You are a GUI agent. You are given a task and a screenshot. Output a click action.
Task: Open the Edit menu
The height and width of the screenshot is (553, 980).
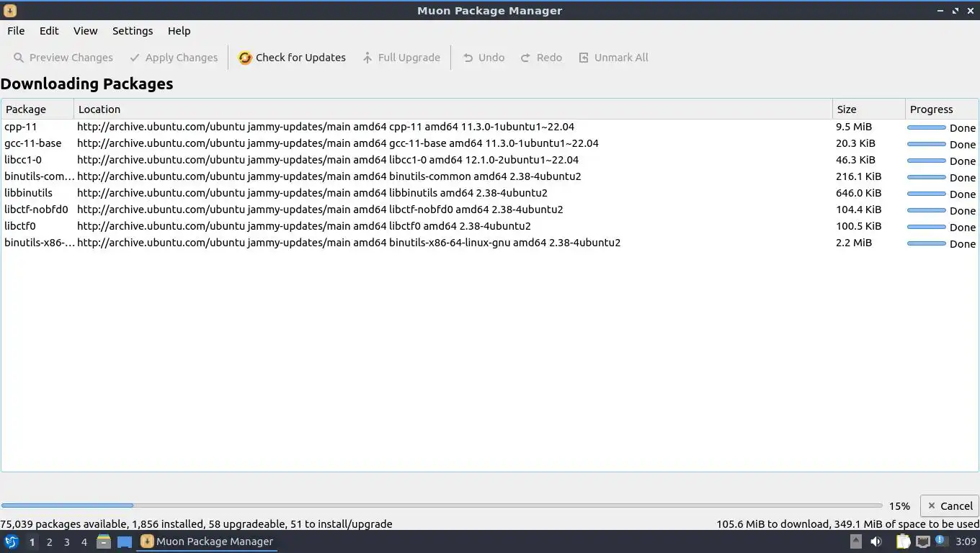[x=49, y=31]
